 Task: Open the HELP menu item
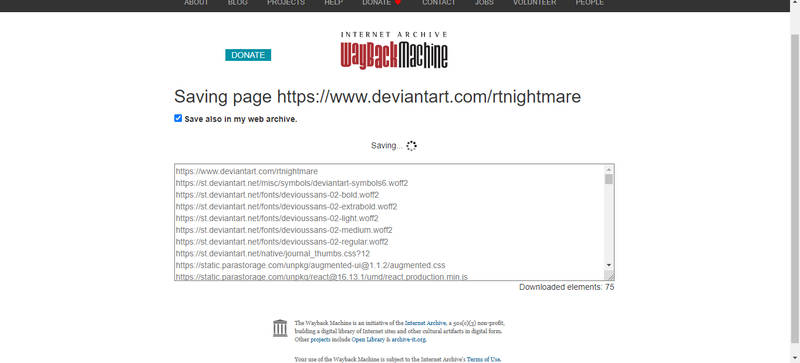click(x=334, y=3)
